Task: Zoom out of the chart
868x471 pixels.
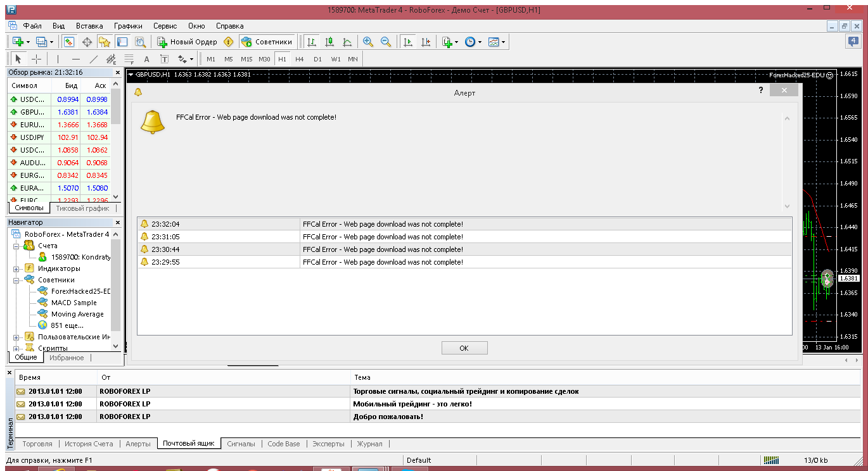Action: (385, 42)
